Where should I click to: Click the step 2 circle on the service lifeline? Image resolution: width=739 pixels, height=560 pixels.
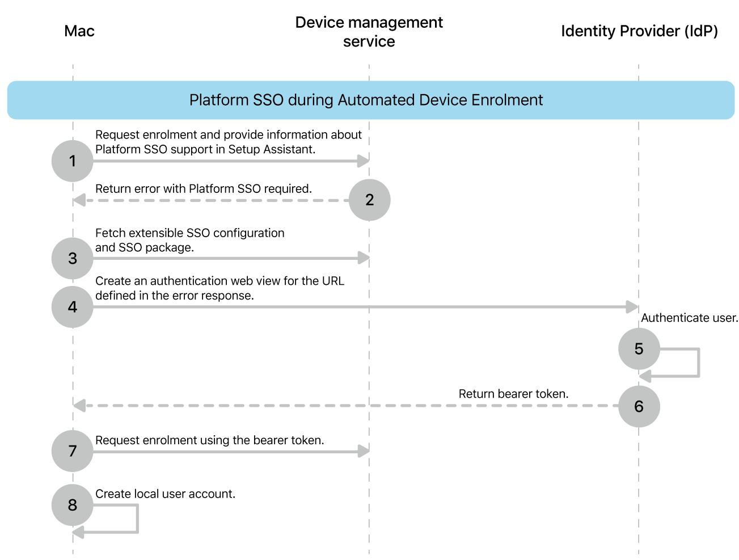(x=370, y=200)
